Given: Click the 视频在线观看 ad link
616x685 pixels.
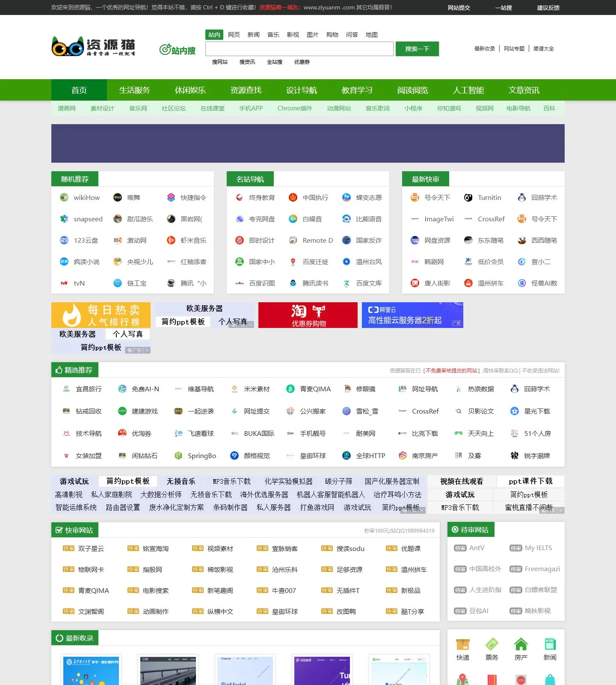Looking at the screenshot, I should [x=462, y=482].
